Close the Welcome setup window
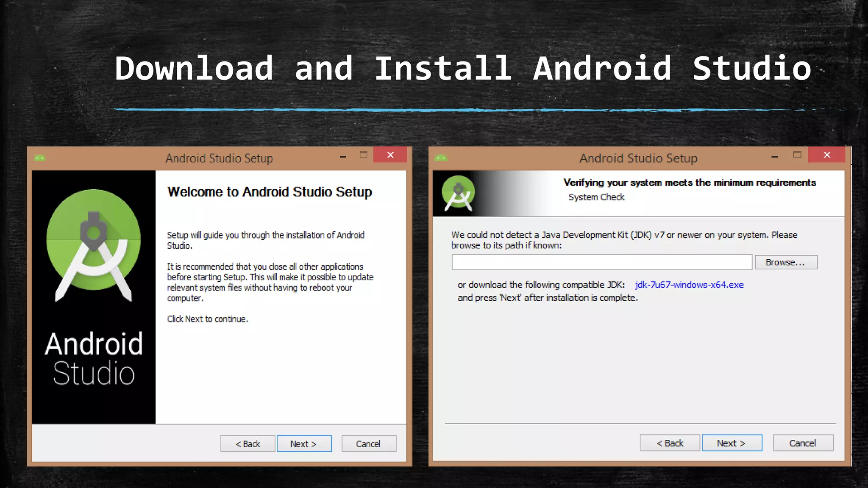Viewport: 868px width, 488px height. pos(390,155)
